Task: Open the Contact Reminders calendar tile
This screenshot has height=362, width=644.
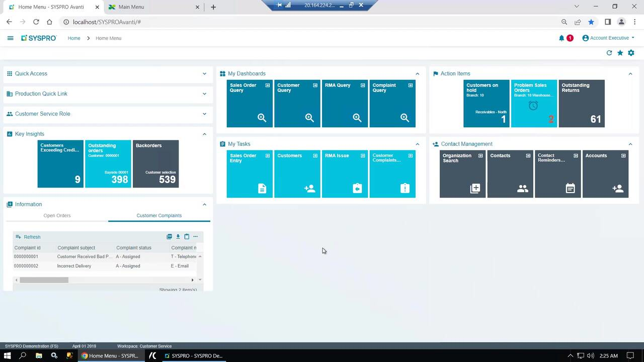Action: (x=570, y=188)
